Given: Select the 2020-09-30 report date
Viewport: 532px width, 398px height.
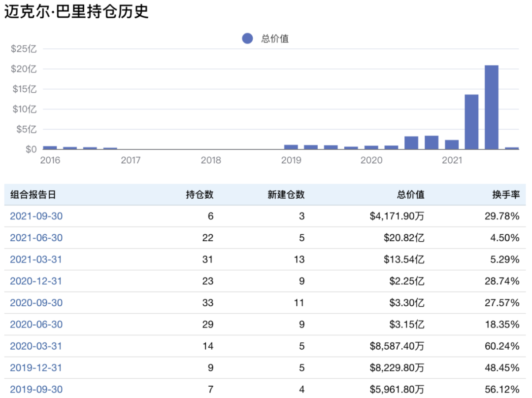Looking at the screenshot, I should 36,303.
